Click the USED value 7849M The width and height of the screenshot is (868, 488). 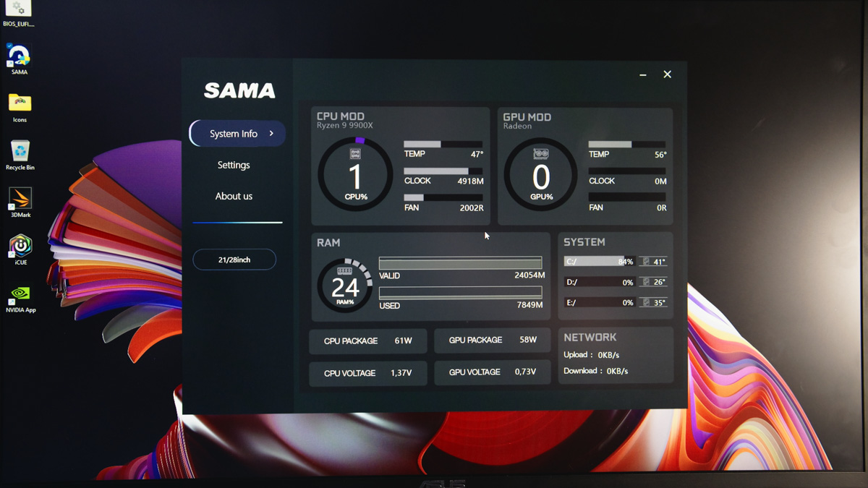pos(530,306)
